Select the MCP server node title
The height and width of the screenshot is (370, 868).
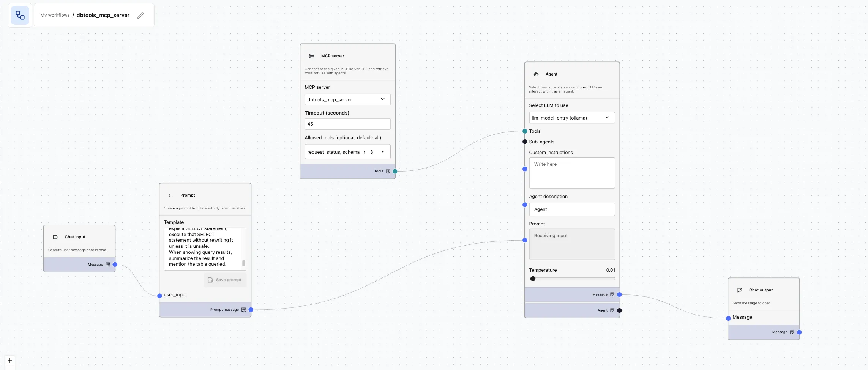click(333, 56)
